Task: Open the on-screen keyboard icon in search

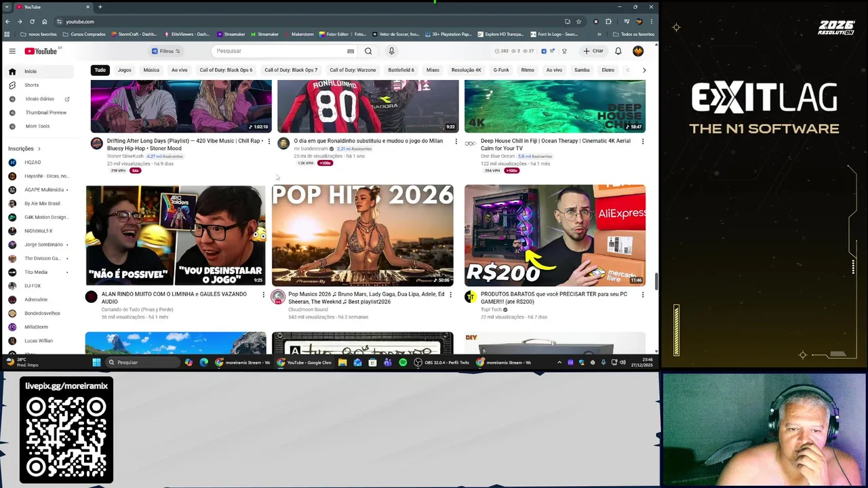Action: point(351,51)
